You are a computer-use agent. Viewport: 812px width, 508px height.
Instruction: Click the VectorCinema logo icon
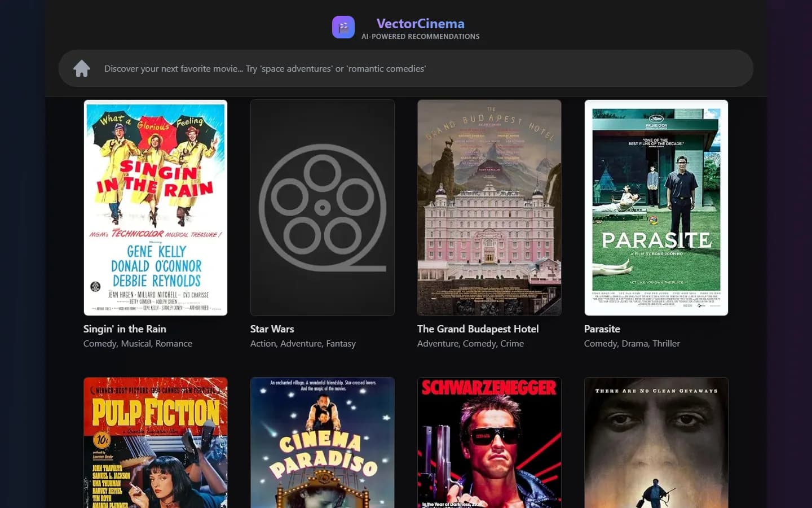(343, 27)
